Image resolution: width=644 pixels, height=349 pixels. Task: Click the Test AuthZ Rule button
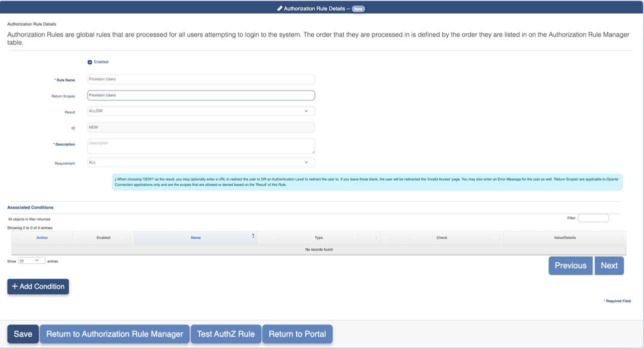coord(226,334)
